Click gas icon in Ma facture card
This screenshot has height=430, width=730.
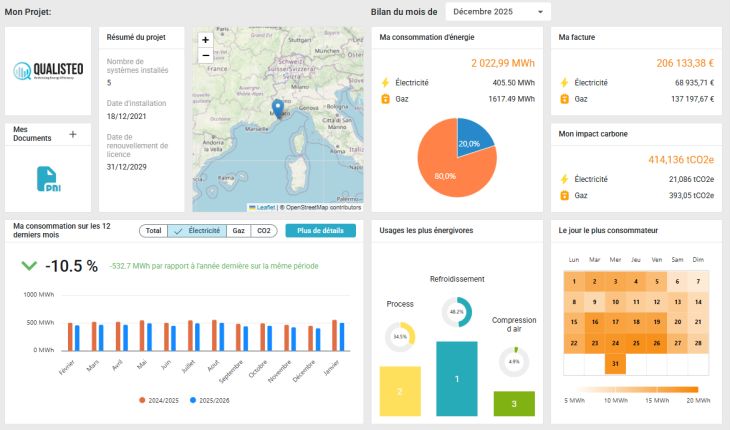click(x=564, y=99)
